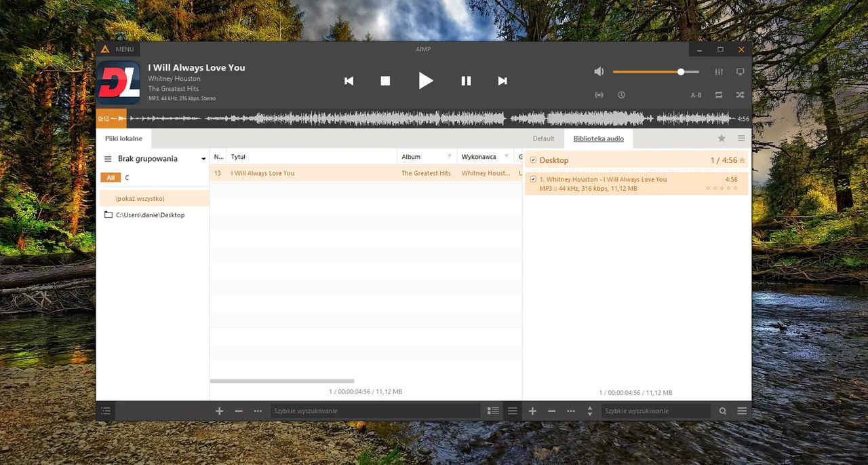The image size is (868, 465).
Task: Toggle shuffle playback mode
Action: pos(740,95)
